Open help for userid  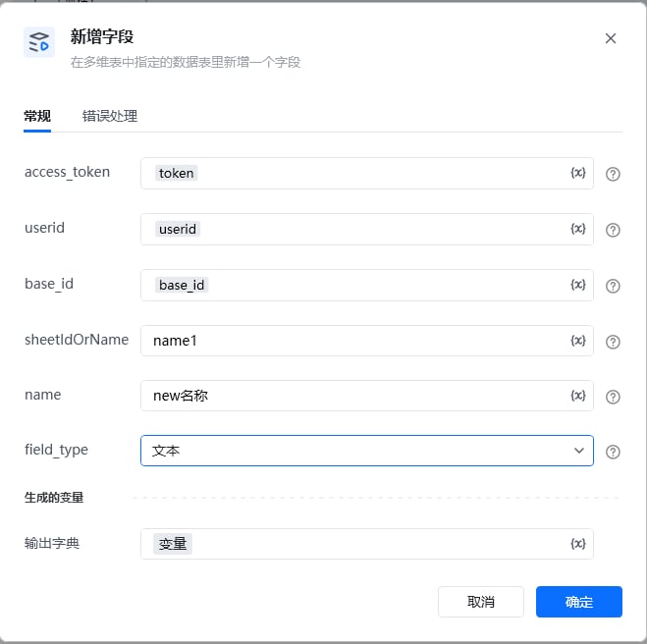click(x=613, y=230)
